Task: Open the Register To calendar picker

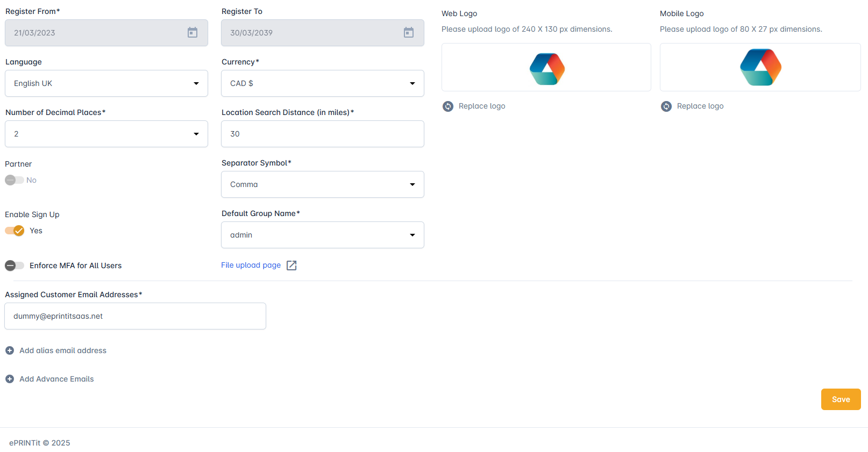Action: point(408,33)
